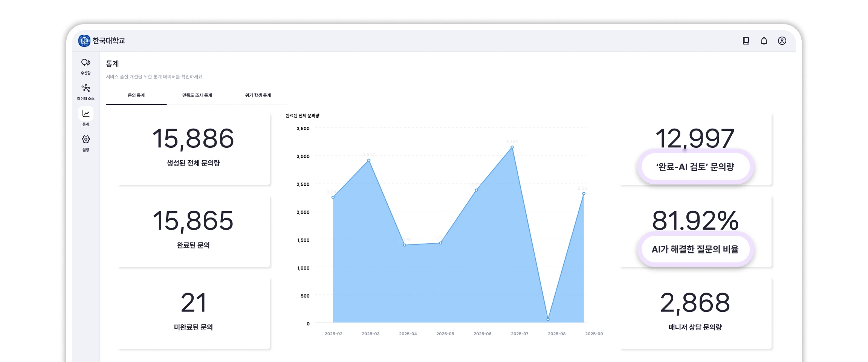Viewport: 868px width, 362px height.
Task: Click the 15,886 생성된 전체 문의량 card
Action: [194, 149]
